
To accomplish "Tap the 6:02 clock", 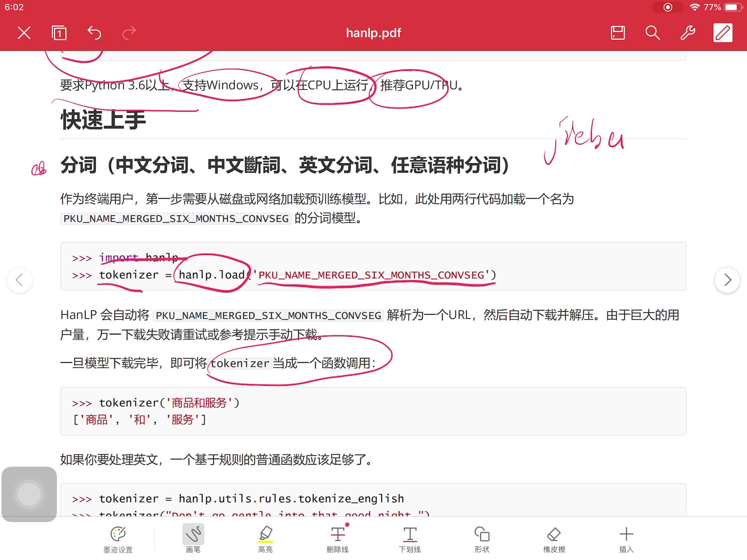I will coord(14,7).
